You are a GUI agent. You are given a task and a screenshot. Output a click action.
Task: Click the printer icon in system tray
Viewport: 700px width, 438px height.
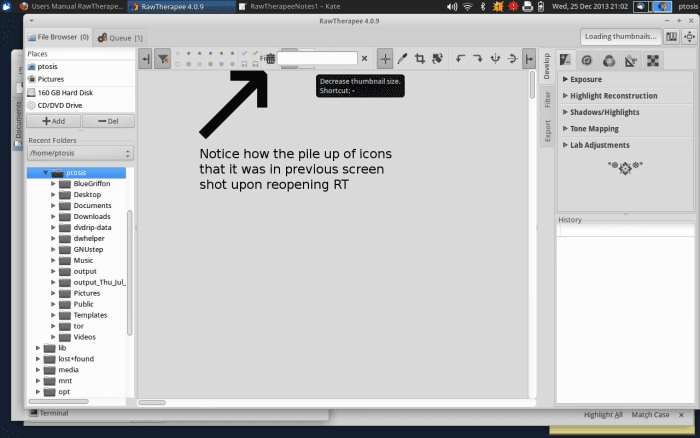coord(527,7)
